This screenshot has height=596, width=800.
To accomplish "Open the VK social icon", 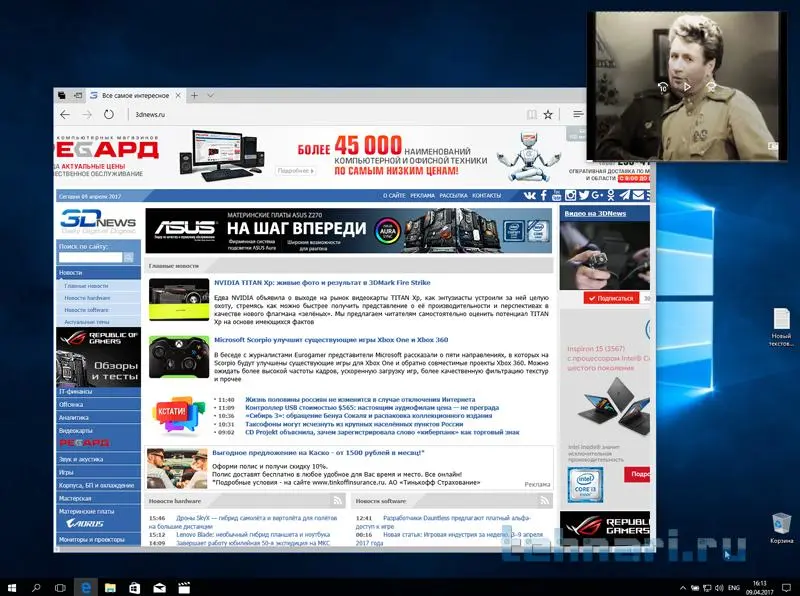I will [530, 195].
